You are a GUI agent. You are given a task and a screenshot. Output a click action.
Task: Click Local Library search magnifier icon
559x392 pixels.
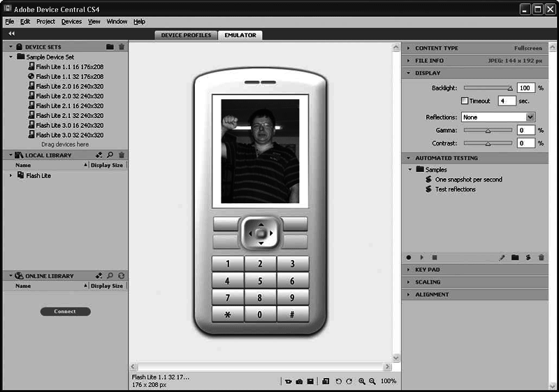click(x=110, y=154)
